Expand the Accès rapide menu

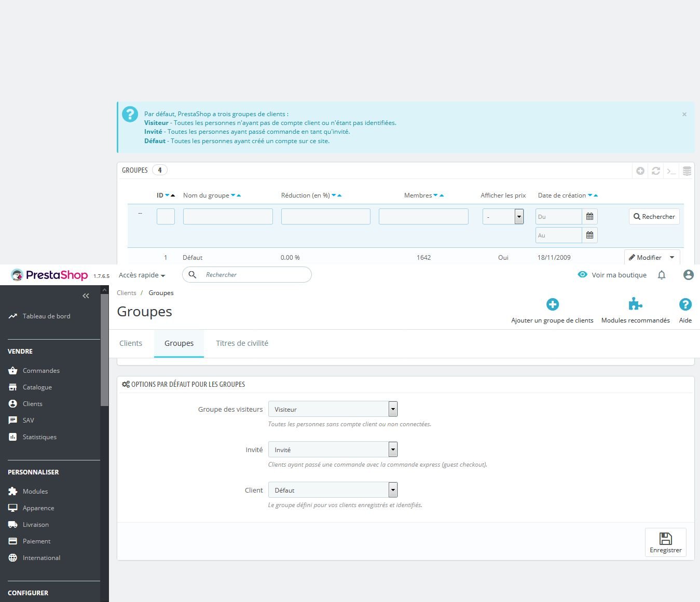pyautogui.click(x=142, y=275)
